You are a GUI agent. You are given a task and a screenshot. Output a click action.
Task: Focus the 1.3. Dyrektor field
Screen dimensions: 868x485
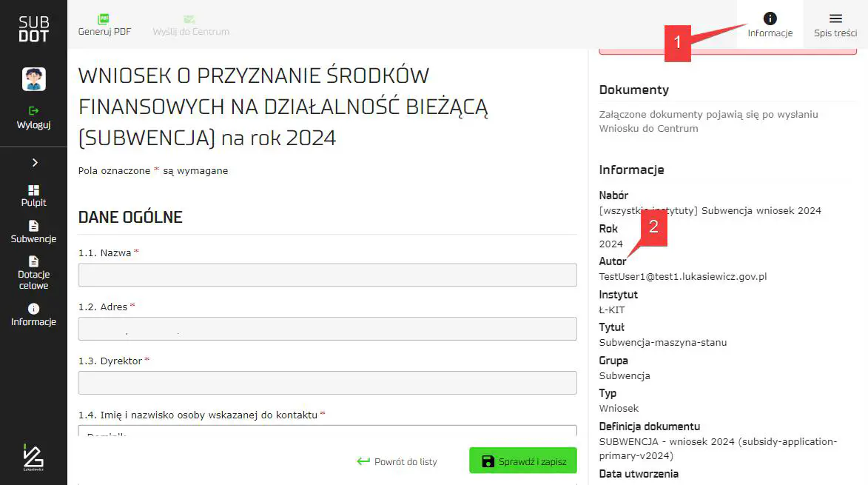pyautogui.click(x=327, y=383)
